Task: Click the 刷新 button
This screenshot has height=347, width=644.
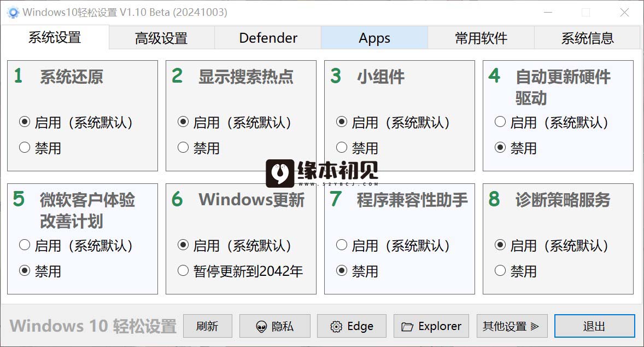Action: click(x=207, y=326)
